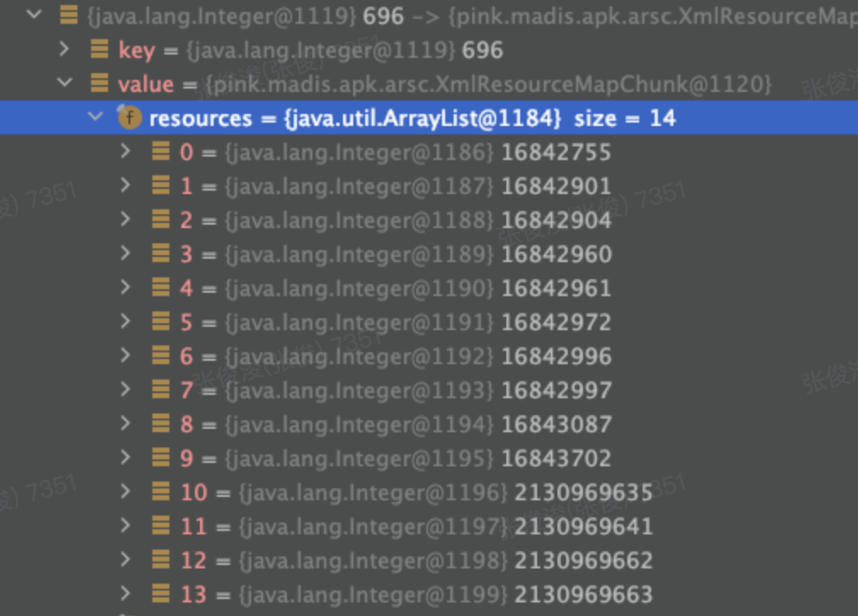This screenshot has width=858, height=616.
Task: Click the object icon of the key row
Action: pyautogui.click(x=99, y=49)
